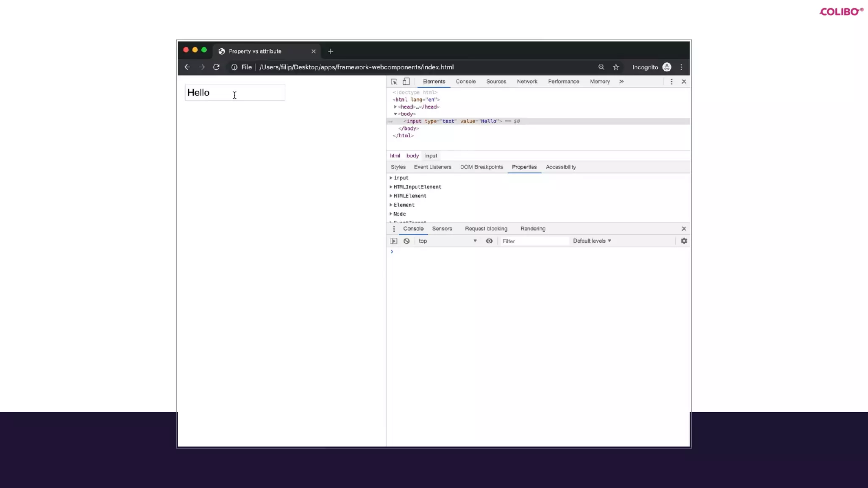The height and width of the screenshot is (488, 868).
Task: Open the Event Listeners pane tab
Action: click(x=432, y=167)
